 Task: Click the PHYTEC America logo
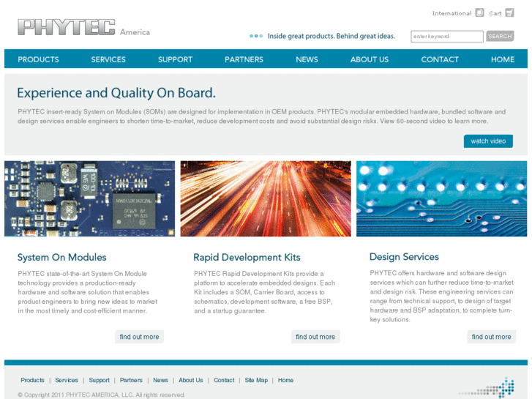[83, 28]
